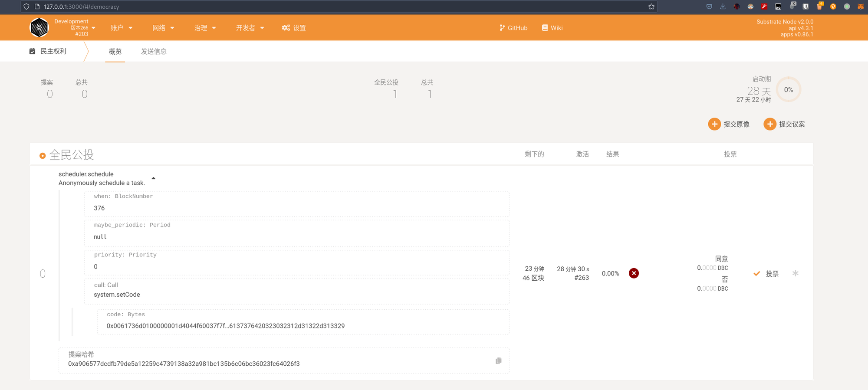Click the 开发者 dropdown arrow
868x390 pixels.
[x=262, y=28]
